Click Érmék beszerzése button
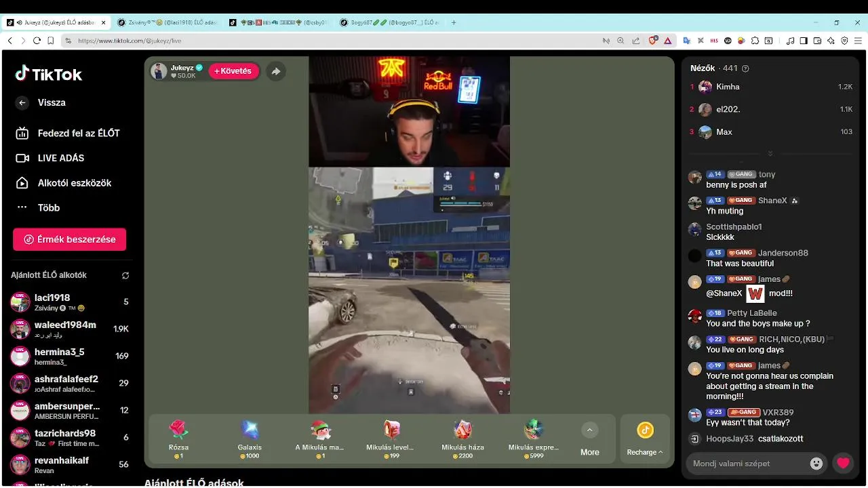 (69, 239)
